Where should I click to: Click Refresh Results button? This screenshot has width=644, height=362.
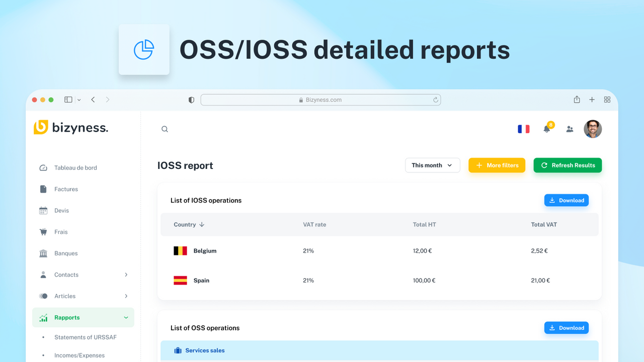pos(568,165)
